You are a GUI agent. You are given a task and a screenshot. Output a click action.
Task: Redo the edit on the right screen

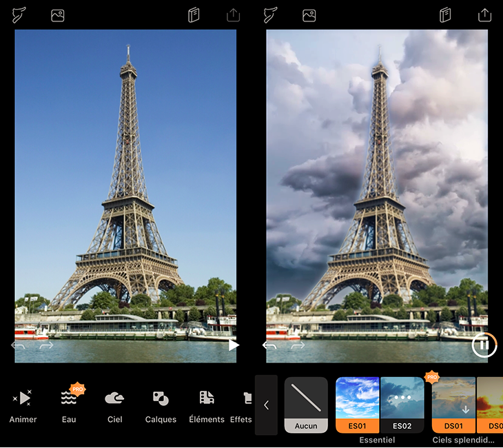(298, 346)
